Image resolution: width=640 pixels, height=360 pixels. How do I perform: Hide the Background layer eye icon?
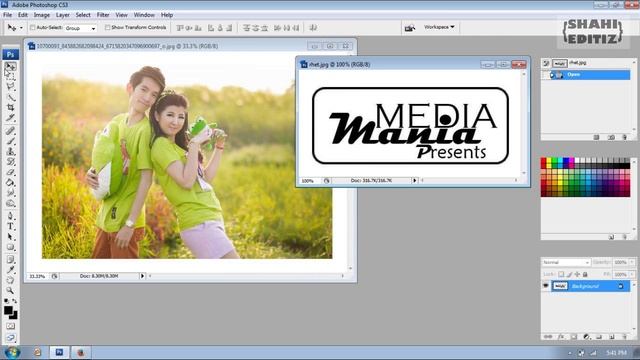point(546,286)
